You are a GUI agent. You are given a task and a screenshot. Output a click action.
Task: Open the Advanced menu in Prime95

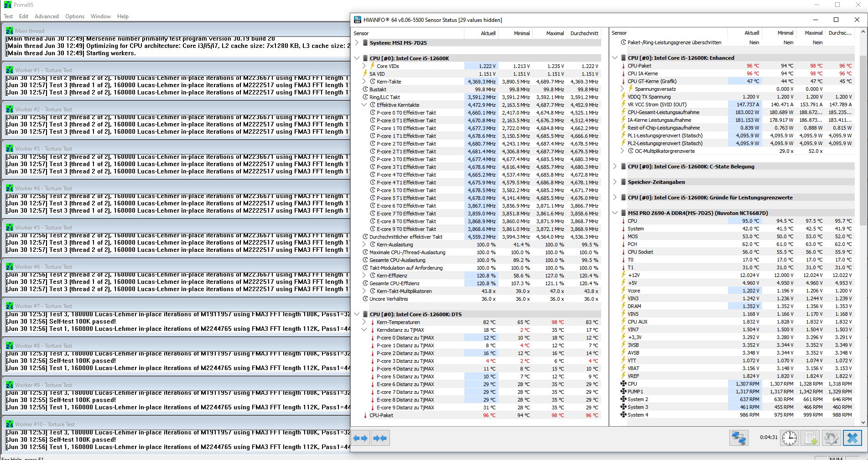[x=47, y=16]
